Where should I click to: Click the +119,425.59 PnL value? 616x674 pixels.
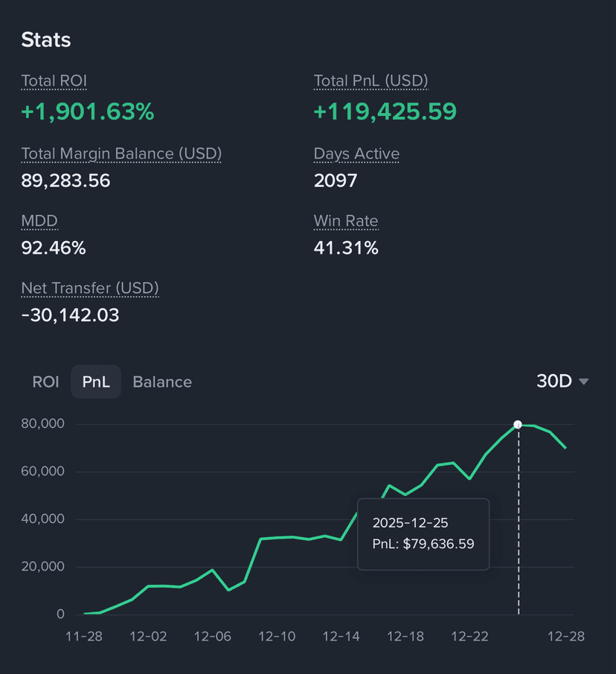tap(385, 112)
